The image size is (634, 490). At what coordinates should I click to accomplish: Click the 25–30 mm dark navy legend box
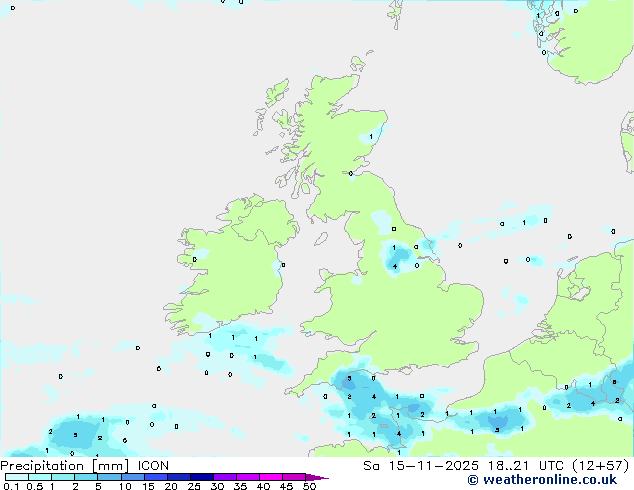[x=201, y=477]
